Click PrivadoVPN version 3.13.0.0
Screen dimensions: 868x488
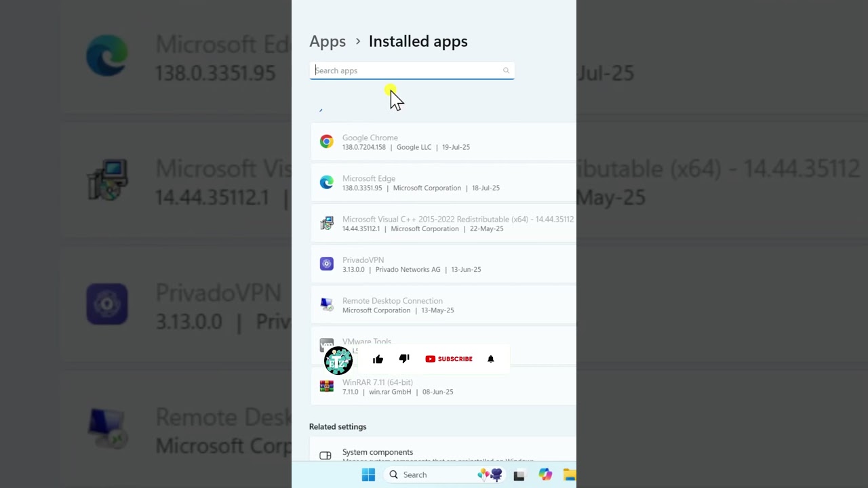pos(353,269)
